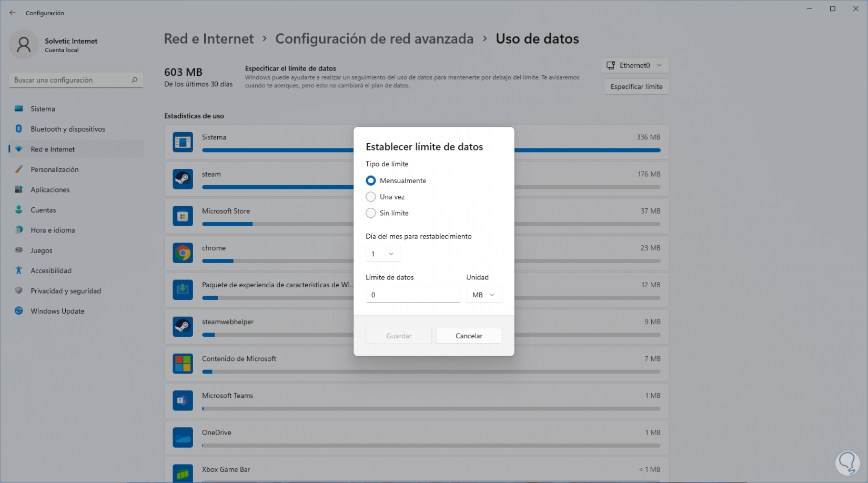
Task: Choose the Sin límite radio option
Action: (371, 213)
